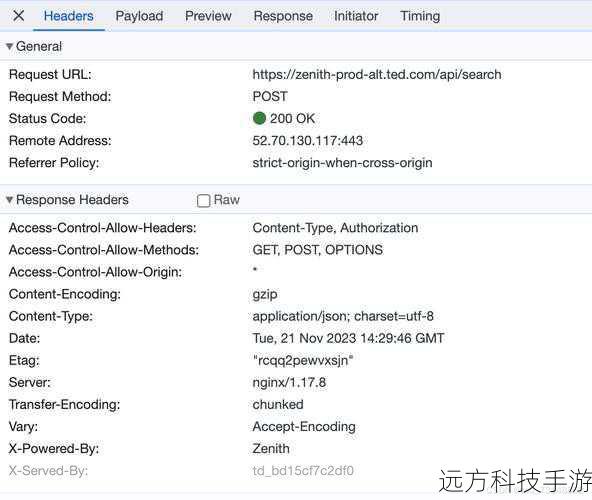Screen dimensions: 592x500
Task: Click the green 200 OK status indicator
Action: pyautogui.click(x=259, y=118)
